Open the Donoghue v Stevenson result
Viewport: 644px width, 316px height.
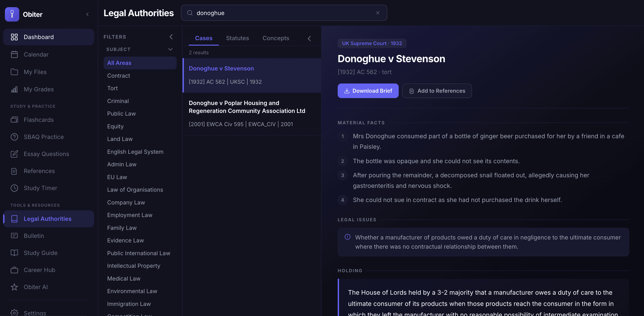click(252, 75)
